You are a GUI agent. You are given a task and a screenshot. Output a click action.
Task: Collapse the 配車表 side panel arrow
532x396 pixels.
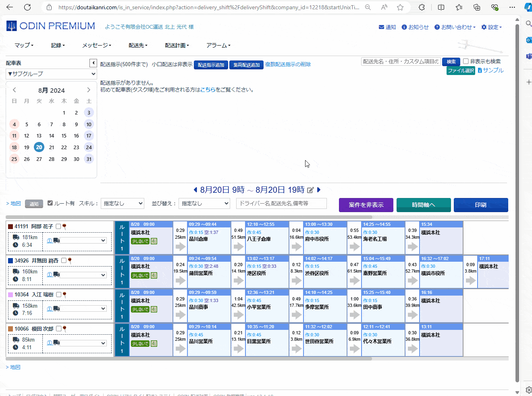[93, 63]
